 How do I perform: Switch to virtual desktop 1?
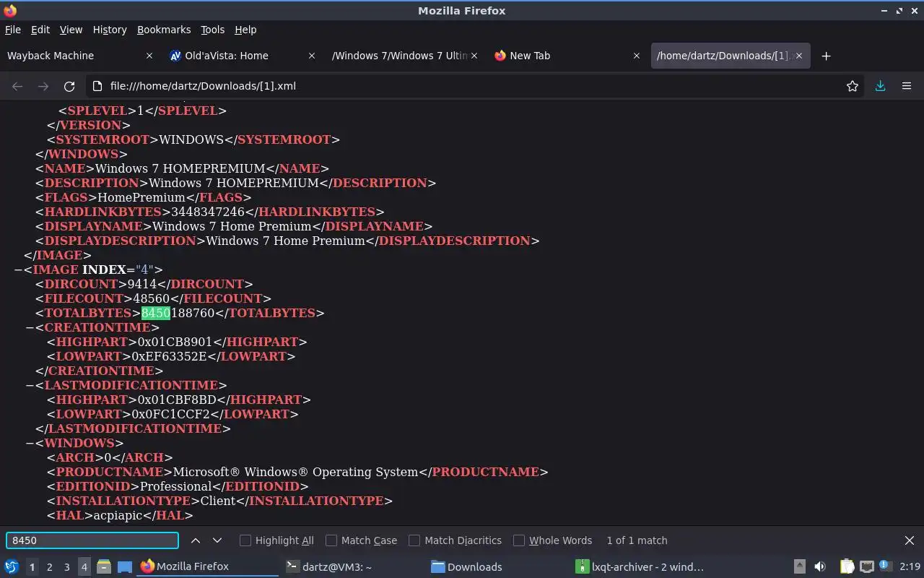click(32, 567)
